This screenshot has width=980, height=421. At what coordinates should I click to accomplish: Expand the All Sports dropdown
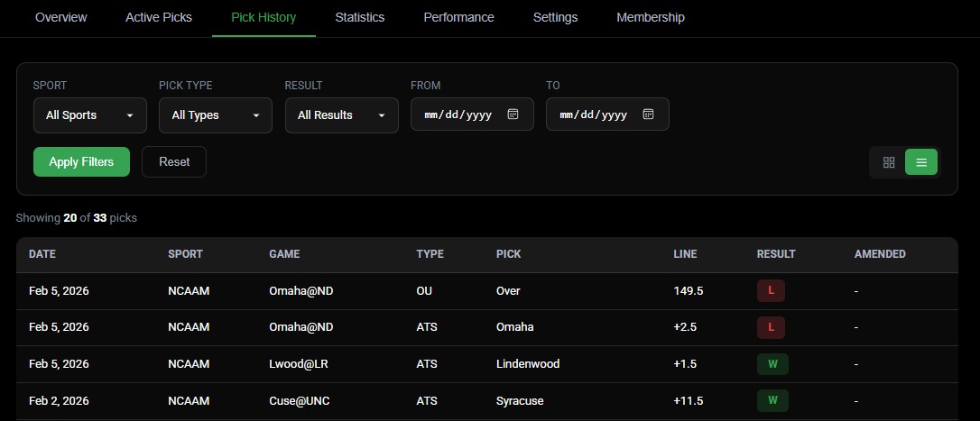click(x=90, y=114)
